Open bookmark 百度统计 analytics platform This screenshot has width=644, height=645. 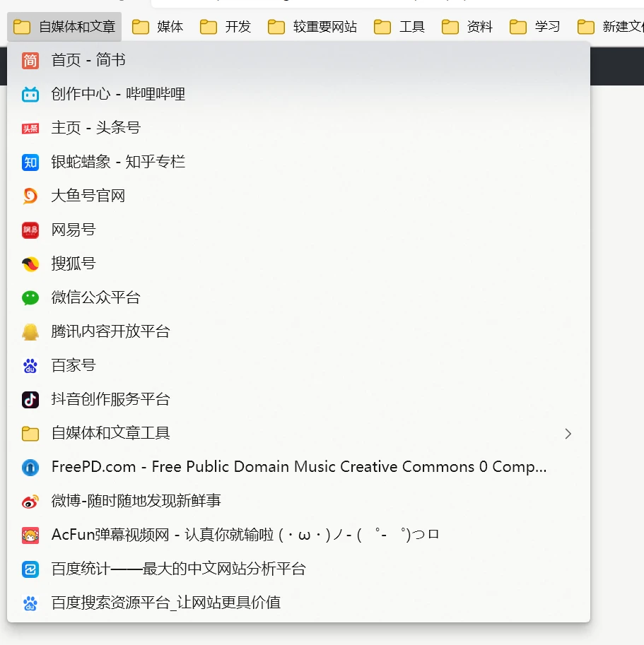click(298, 569)
